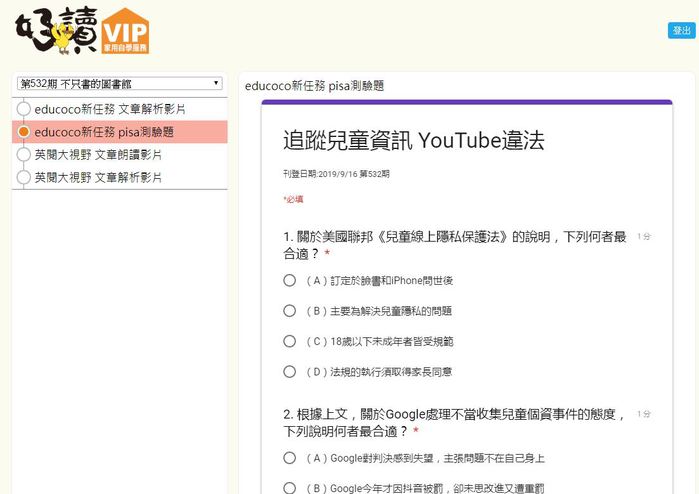This screenshot has height=494, width=699.
Task: Click the panel heading educoco新任務 pisa測驗題
Action: tap(314, 86)
